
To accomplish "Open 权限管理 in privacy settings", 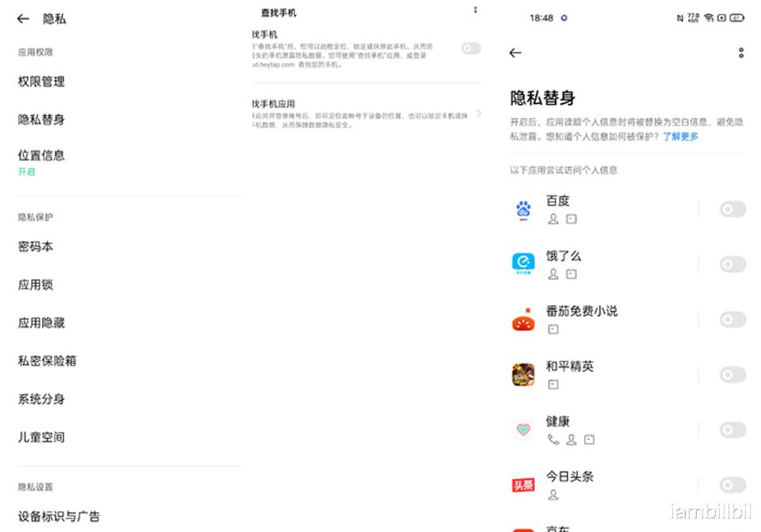I will point(42,81).
